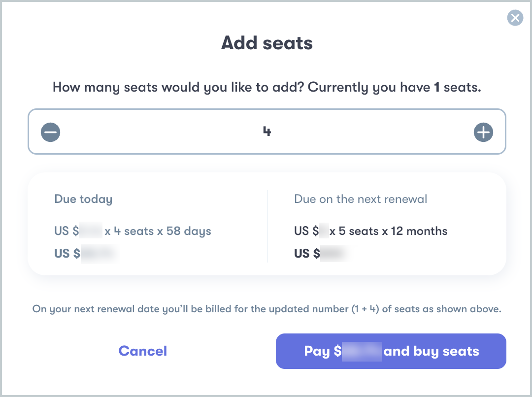Click the Add seats heading
Screen dimensions: 532x397
[x=266, y=43]
